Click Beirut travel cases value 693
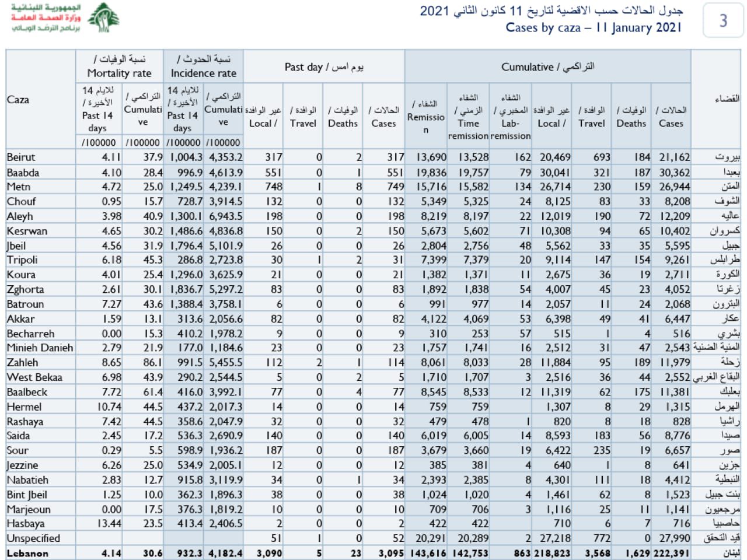747x560 pixels. point(602,157)
